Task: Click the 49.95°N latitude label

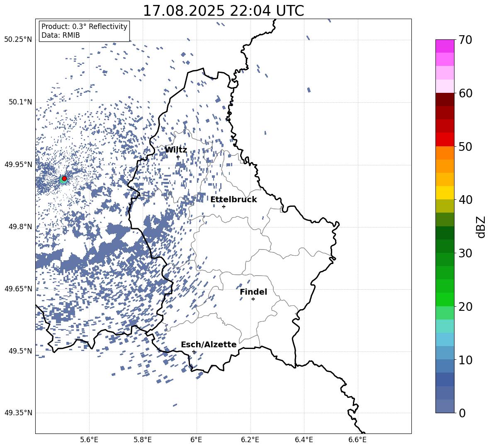Action: tap(18, 164)
